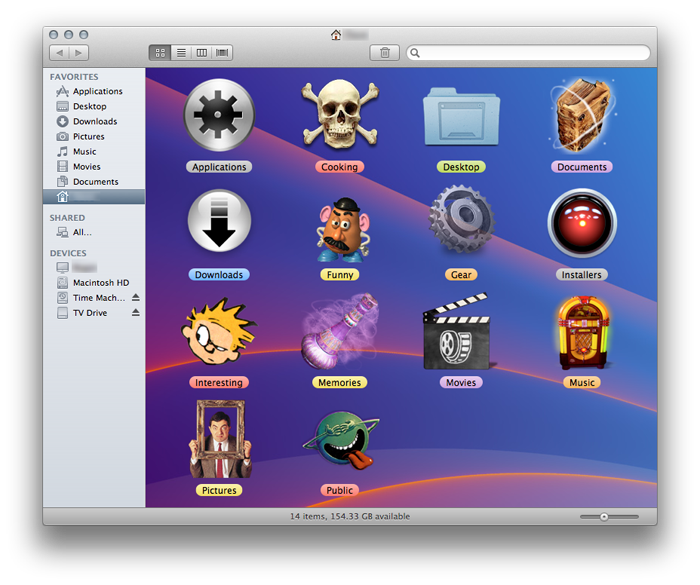Click the Gear orange label

point(461,275)
